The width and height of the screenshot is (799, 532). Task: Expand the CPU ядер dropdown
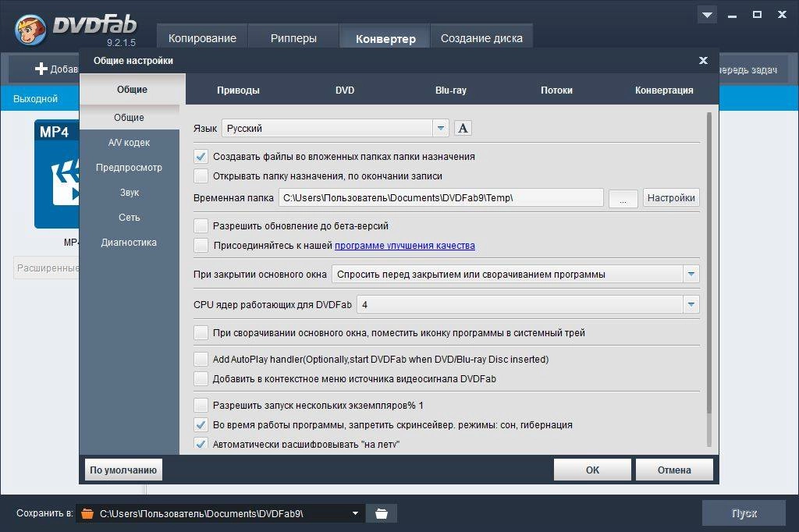pos(691,305)
